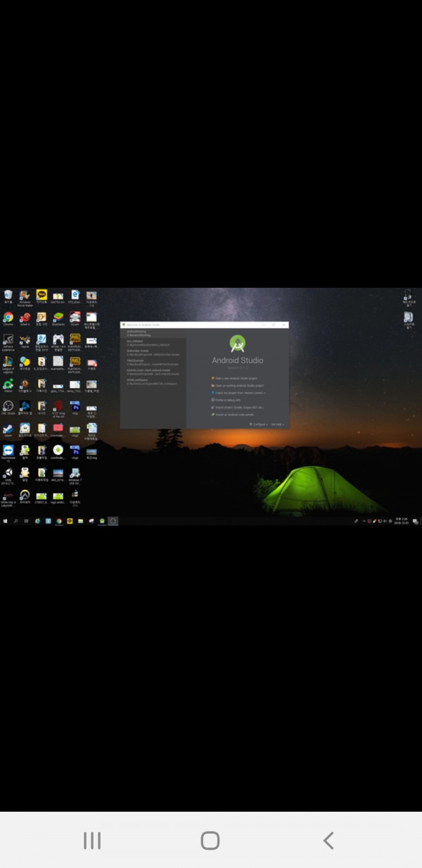Open the Windows Start menu

click(5, 521)
